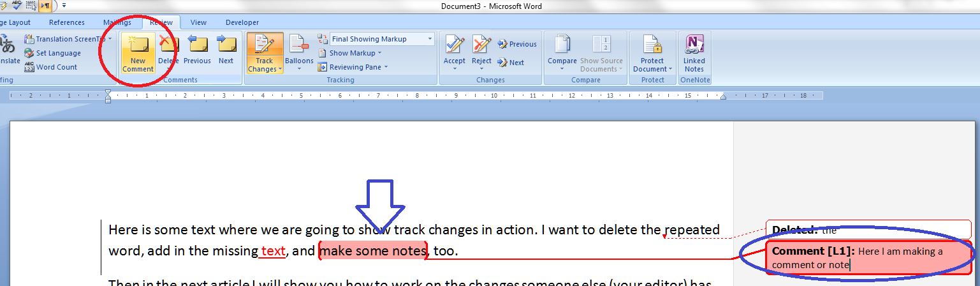
Task: Open the Developer tab
Action: coord(242,22)
